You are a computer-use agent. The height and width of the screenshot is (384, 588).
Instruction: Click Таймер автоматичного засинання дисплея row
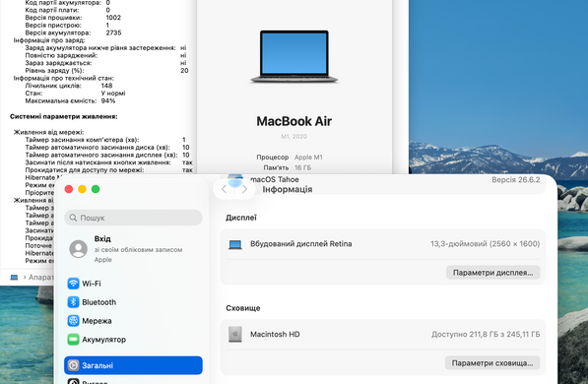(x=107, y=155)
